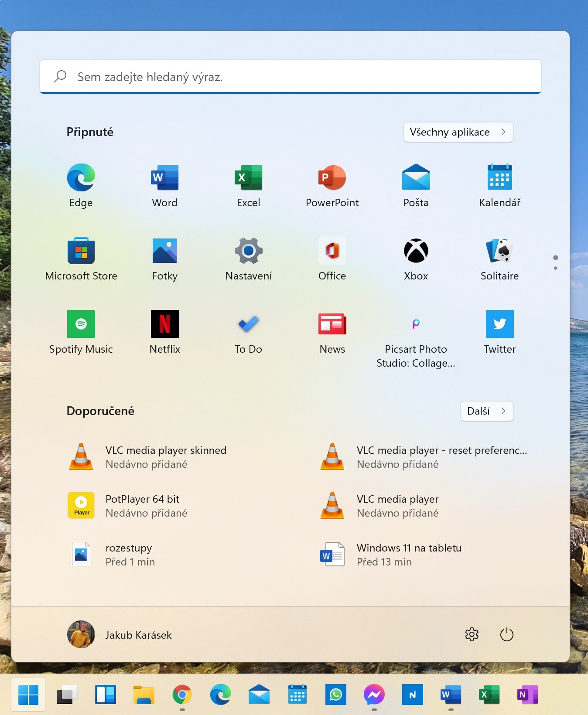The image size is (588, 715).
Task: Open Calendar from the taskbar
Action: 297,695
